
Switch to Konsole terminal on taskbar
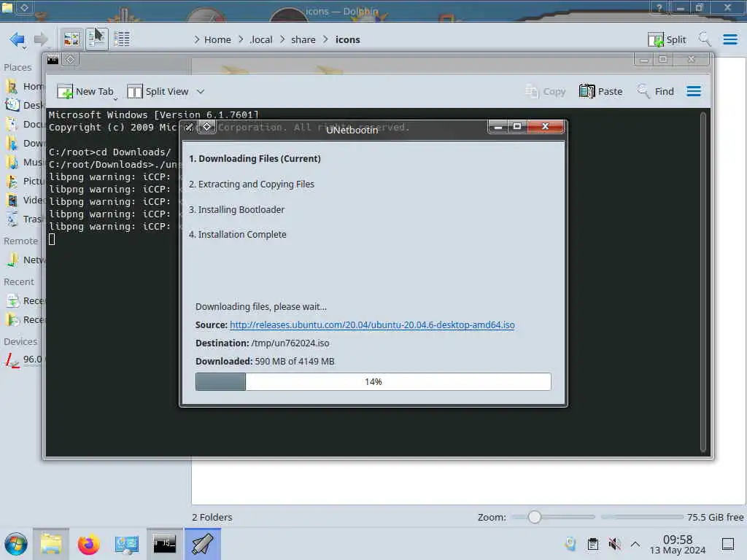click(x=164, y=544)
